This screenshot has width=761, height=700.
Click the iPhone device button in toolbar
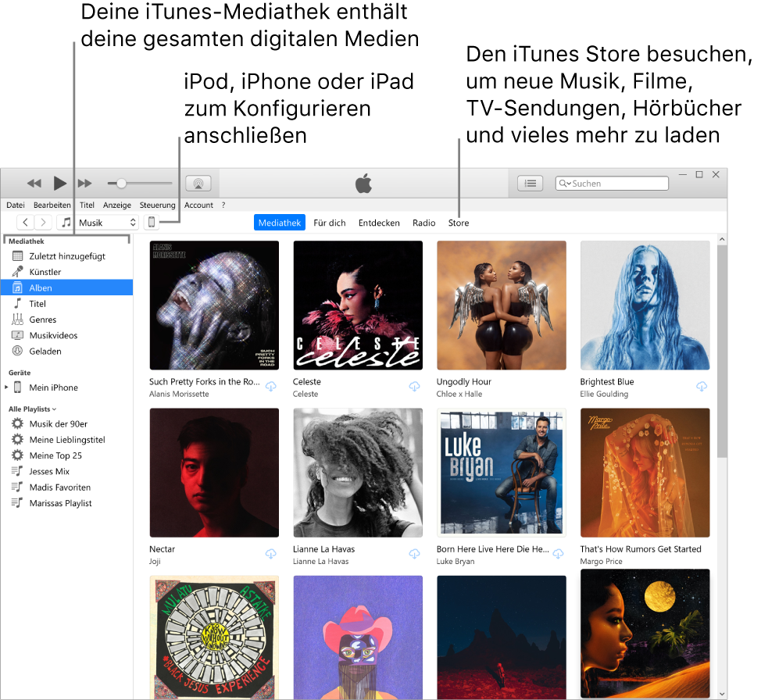(152, 223)
